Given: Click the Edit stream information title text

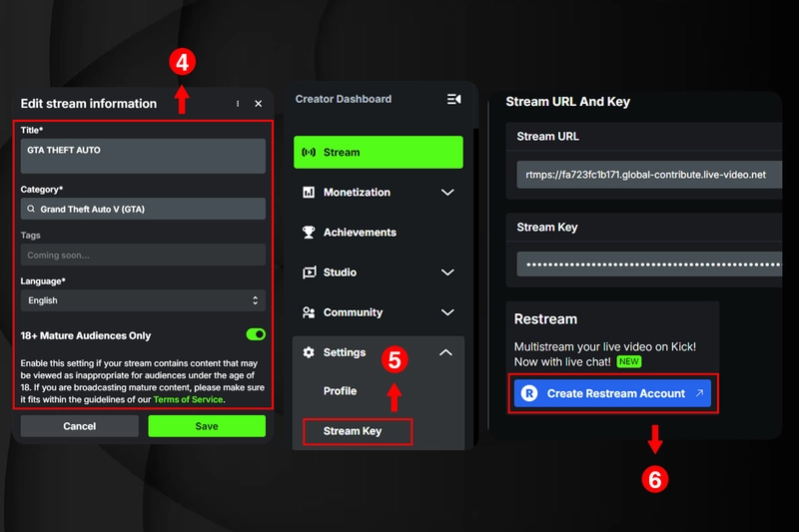Looking at the screenshot, I should 89,104.
